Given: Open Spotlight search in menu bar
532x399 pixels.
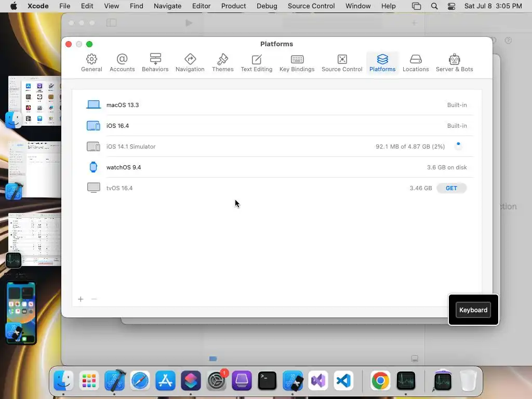Looking at the screenshot, I should [x=434, y=6].
